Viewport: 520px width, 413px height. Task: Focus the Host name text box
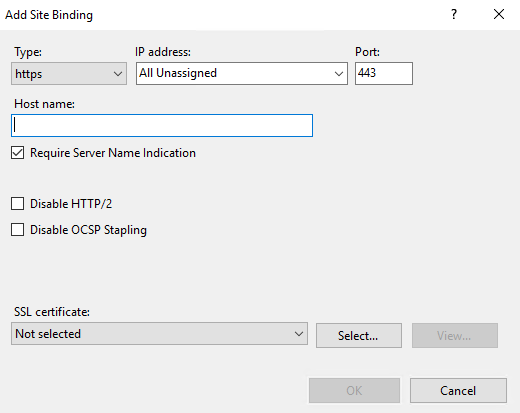tap(162, 126)
